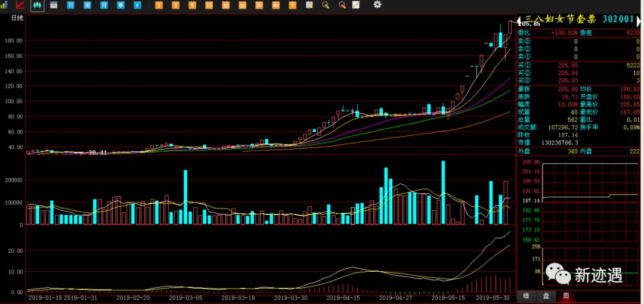Switch to the 细 detail tab

tap(525, 296)
